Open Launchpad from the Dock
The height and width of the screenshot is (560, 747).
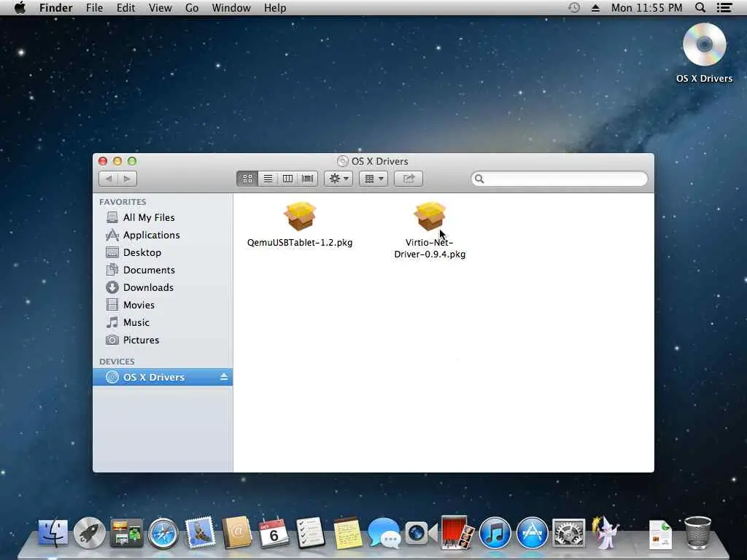90,532
